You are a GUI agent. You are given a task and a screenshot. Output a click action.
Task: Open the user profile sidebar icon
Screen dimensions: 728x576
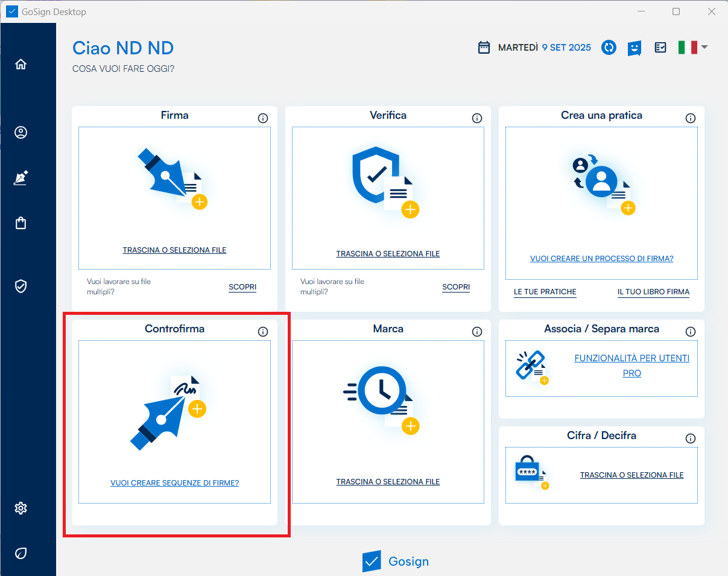click(x=21, y=133)
